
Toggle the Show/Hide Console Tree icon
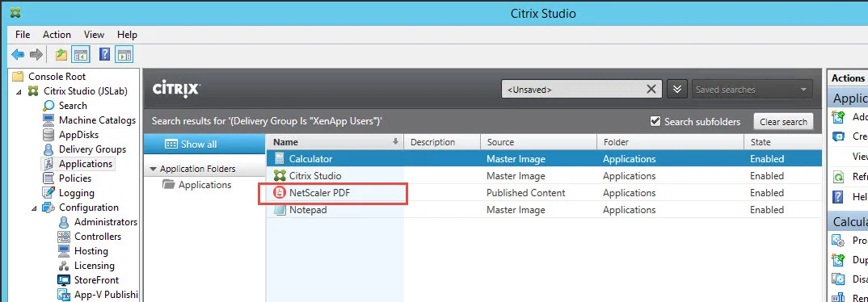pyautogui.click(x=81, y=54)
